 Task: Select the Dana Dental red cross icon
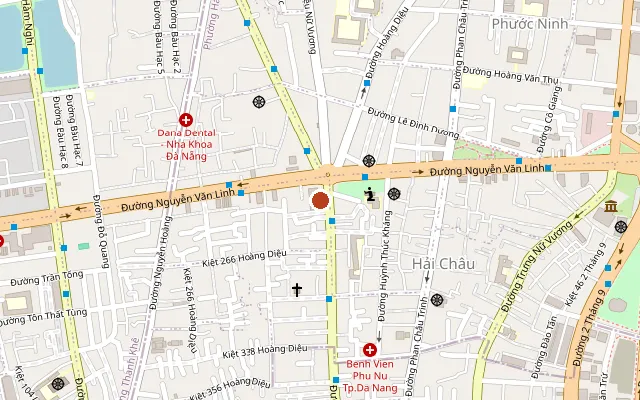coord(186,120)
